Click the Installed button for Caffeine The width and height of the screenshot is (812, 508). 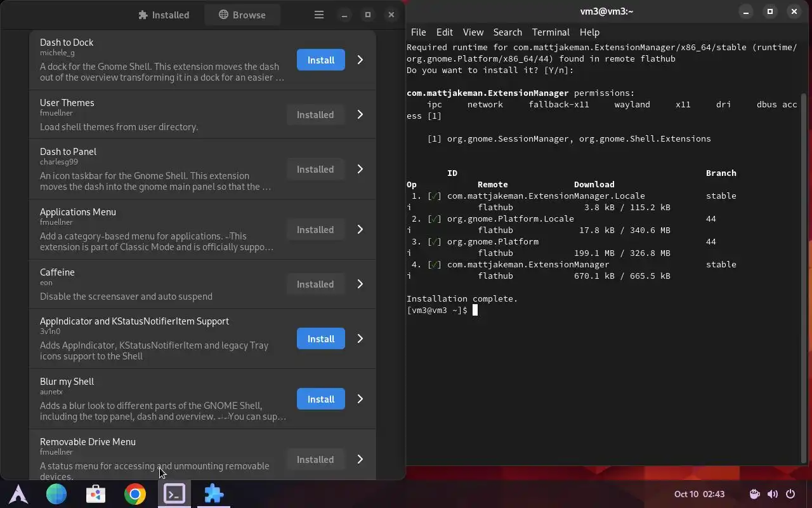(315, 284)
